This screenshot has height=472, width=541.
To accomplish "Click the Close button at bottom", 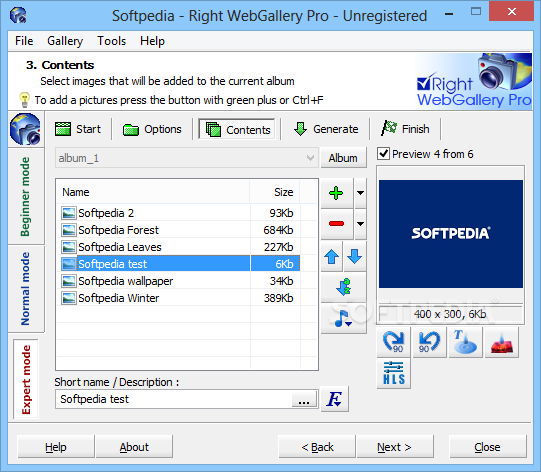I will 488,447.
